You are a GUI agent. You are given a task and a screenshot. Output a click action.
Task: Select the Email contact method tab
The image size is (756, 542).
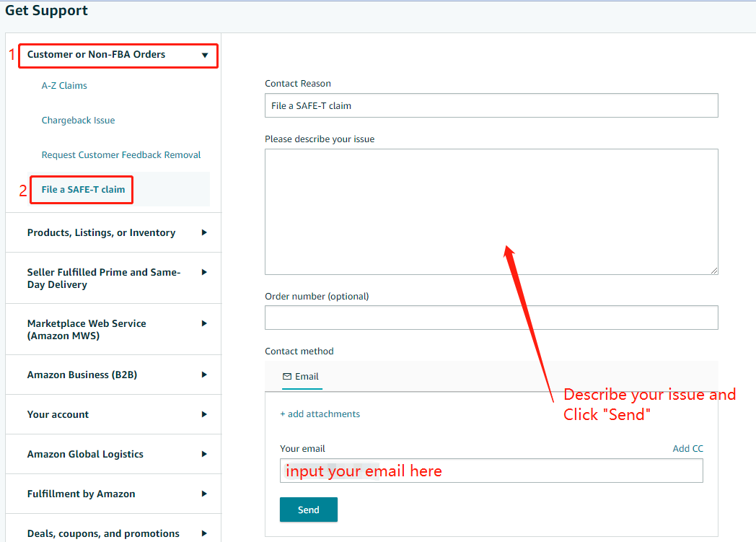(301, 377)
